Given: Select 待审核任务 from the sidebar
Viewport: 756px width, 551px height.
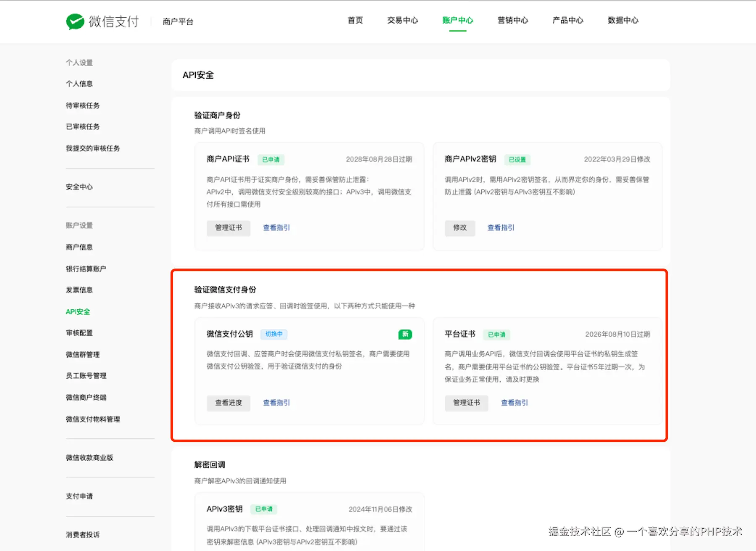Looking at the screenshot, I should pyautogui.click(x=83, y=105).
